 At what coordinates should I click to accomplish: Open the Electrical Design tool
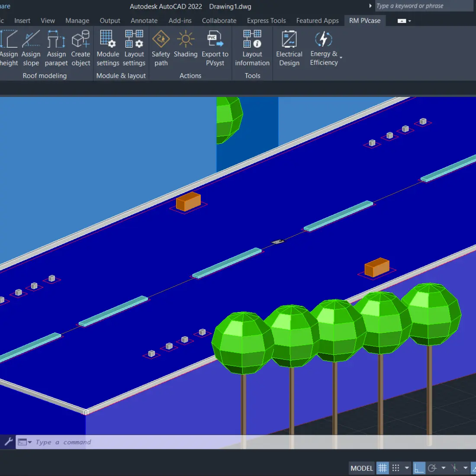pyautogui.click(x=289, y=48)
